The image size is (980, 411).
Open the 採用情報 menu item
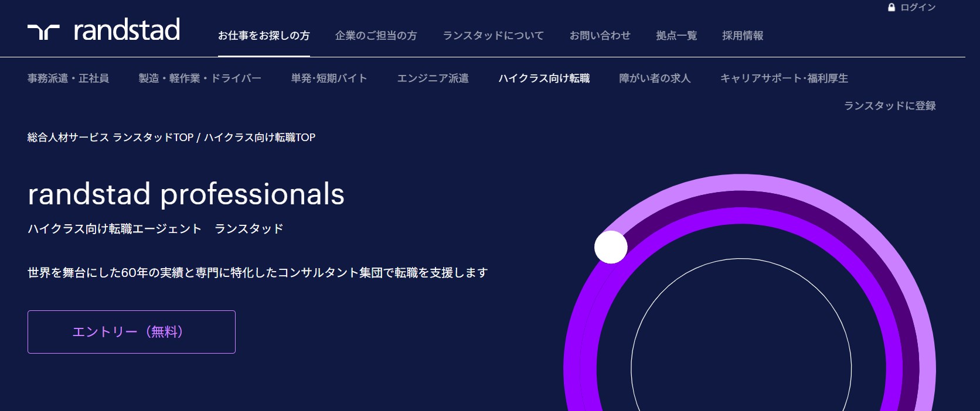click(743, 36)
